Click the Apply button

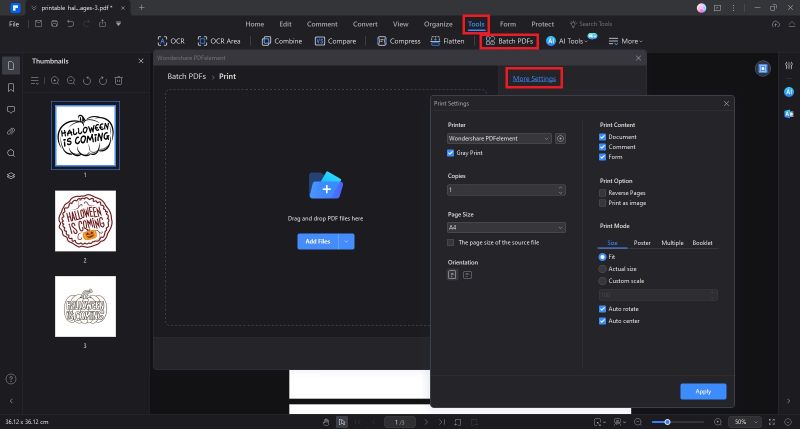click(703, 391)
